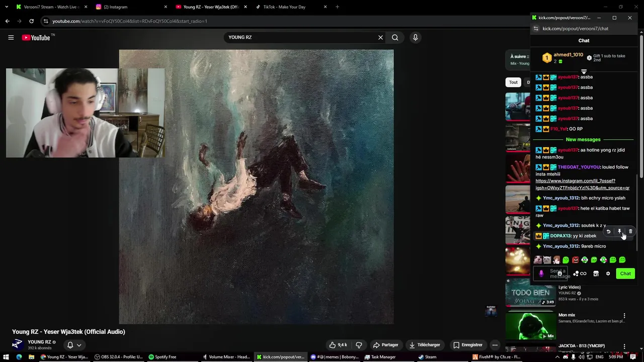The image size is (644, 362).
Task: Go back in the browser
Action: [x=7, y=21]
